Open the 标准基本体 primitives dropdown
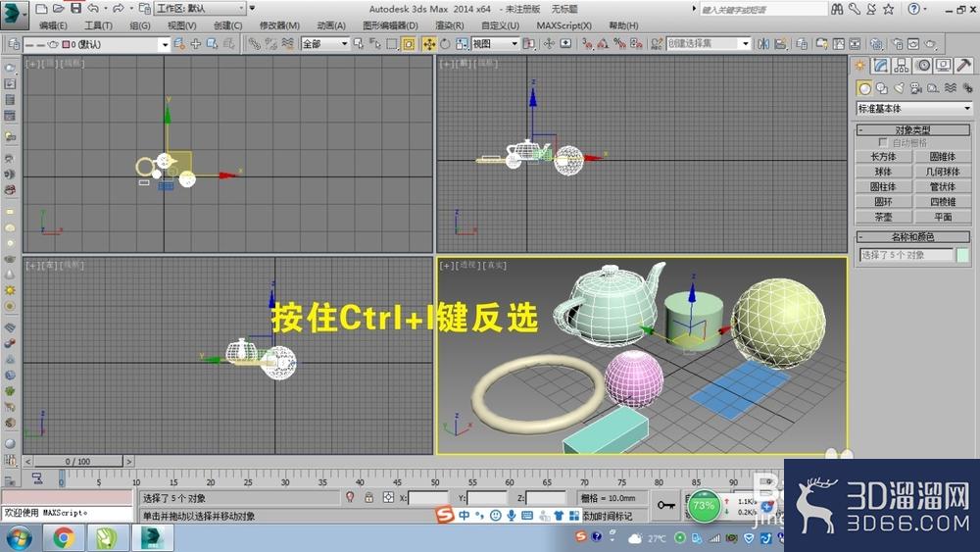The height and width of the screenshot is (552, 980). point(913,108)
